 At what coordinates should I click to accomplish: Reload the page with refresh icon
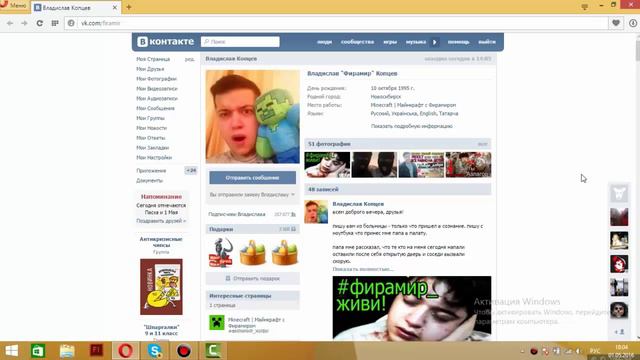(x=40, y=23)
